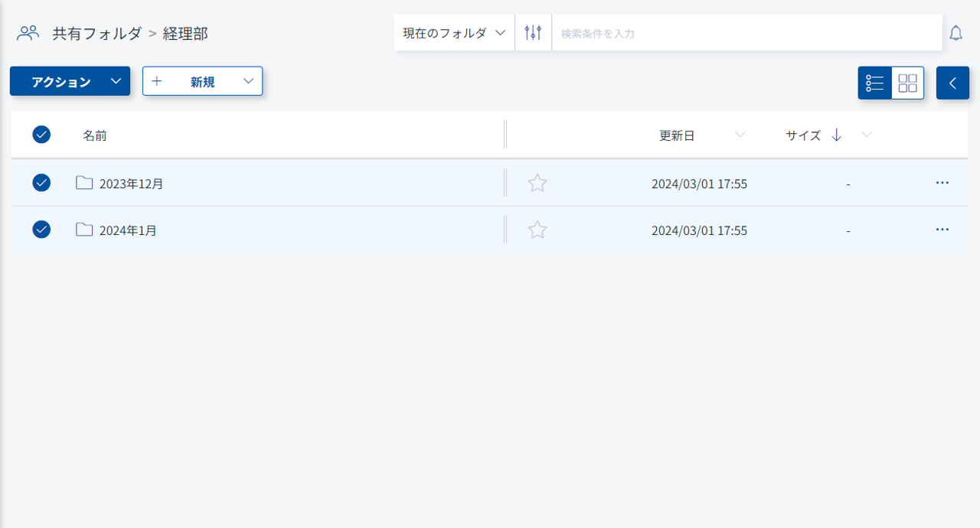Open the 新規 dropdown menu
The width and height of the screenshot is (980, 528).
point(202,81)
